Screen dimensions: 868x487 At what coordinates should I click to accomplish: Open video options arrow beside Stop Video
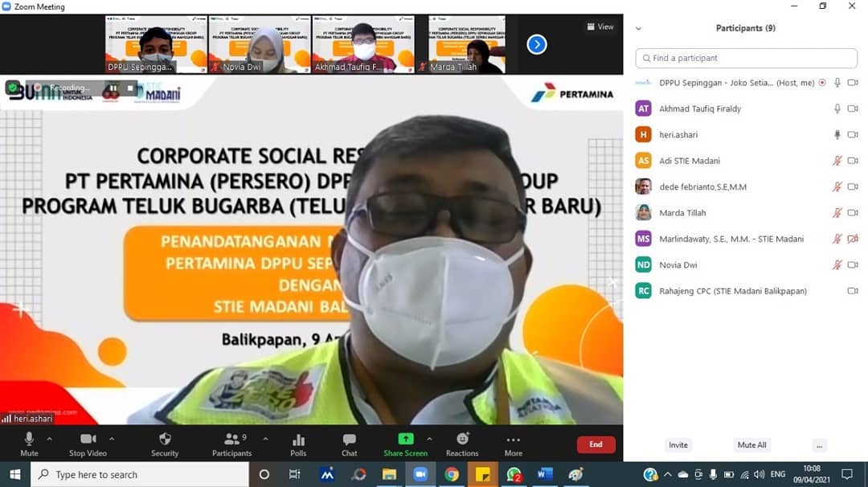click(x=112, y=439)
